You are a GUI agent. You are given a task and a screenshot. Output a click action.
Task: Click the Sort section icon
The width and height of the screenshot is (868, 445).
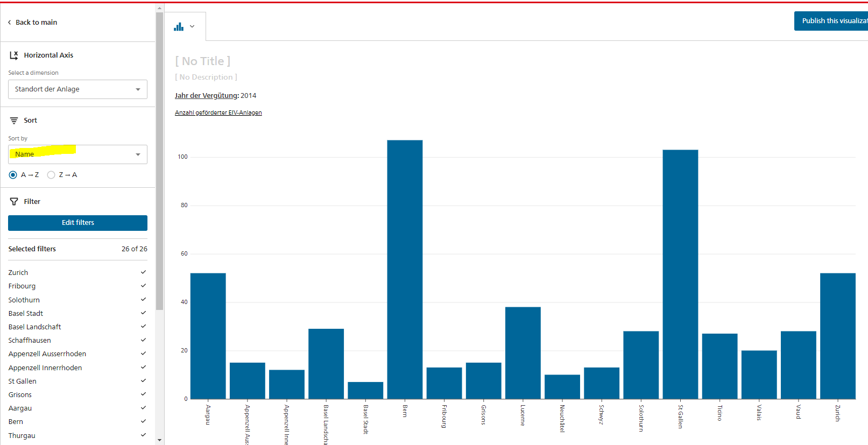click(14, 121)
